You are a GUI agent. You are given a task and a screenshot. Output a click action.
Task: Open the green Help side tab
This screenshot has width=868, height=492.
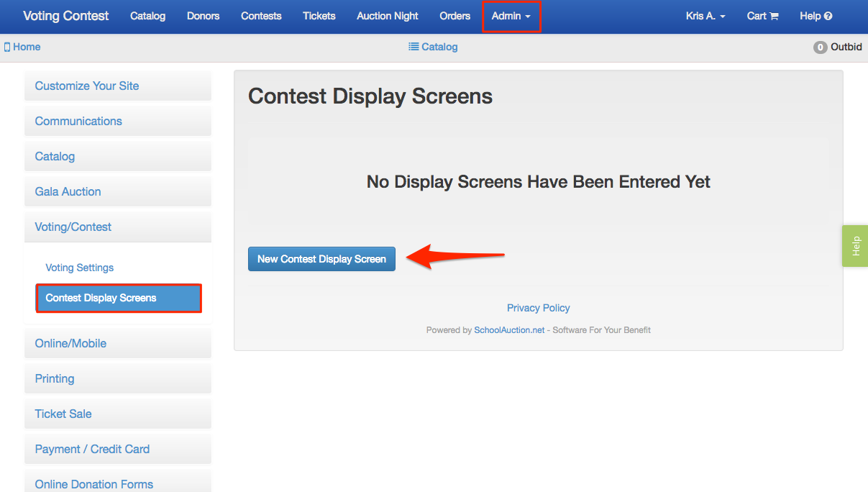tap(855, 246)
